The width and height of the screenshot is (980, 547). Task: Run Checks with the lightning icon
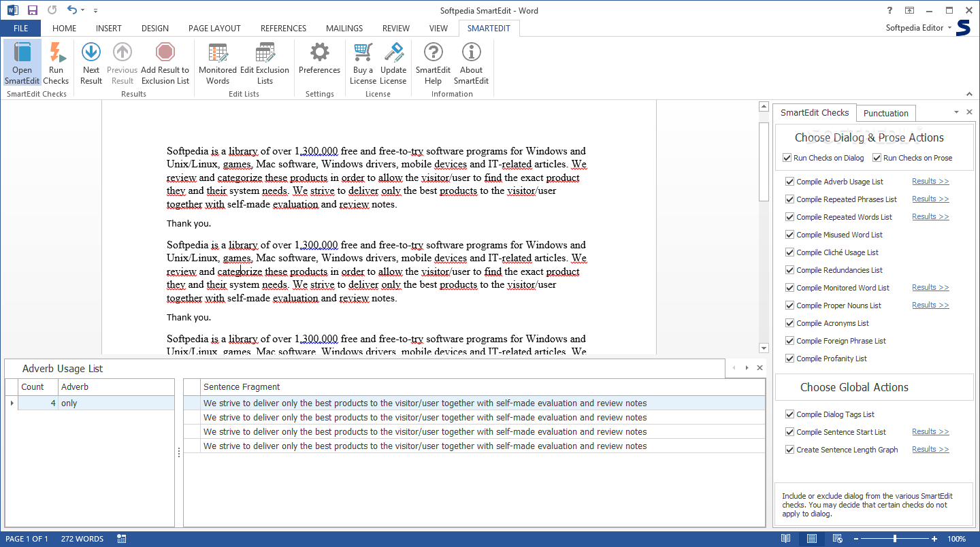(56, 63)
